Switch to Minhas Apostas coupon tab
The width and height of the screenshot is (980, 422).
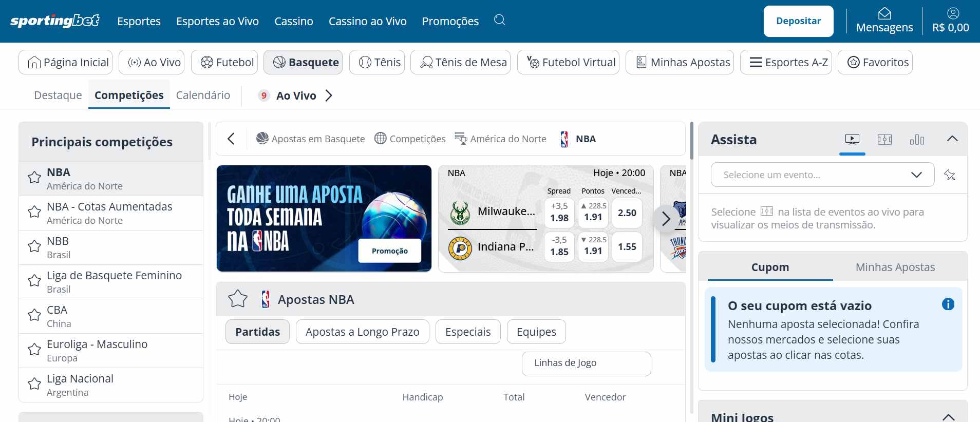(x=895, y=267)
